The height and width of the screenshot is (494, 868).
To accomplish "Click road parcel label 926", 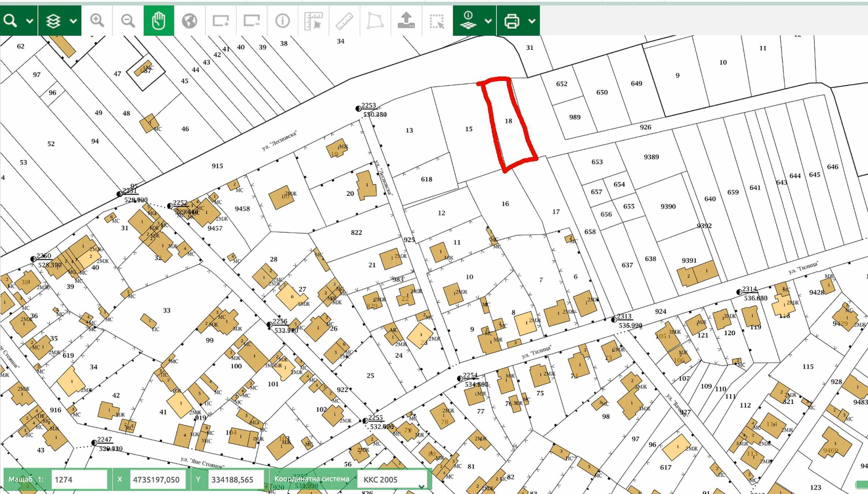I will coord(645,127).
